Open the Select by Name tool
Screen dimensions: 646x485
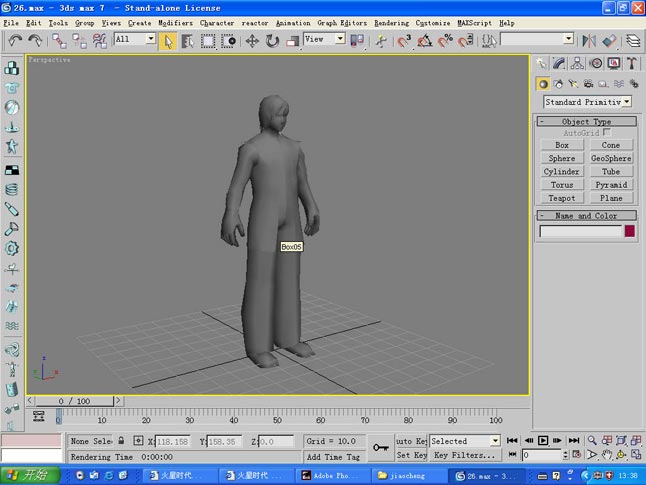(188, 41)
